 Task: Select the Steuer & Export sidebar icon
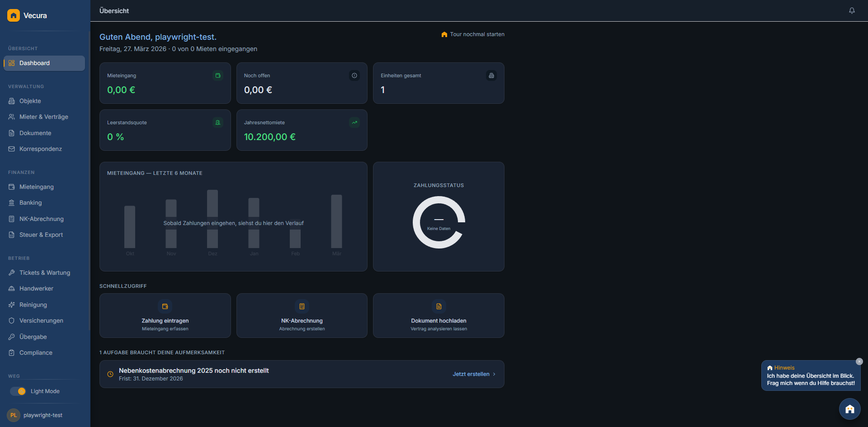point(11,235)
